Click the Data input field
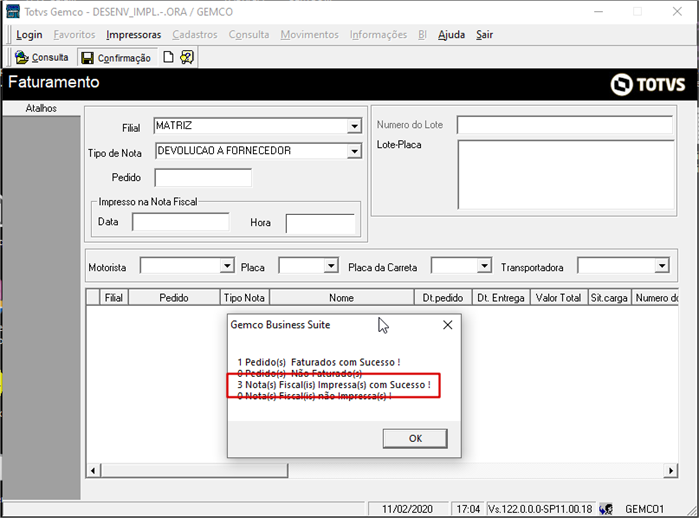Screen dimensions: 699x518 pyautogui.click(x=181, y=222)
